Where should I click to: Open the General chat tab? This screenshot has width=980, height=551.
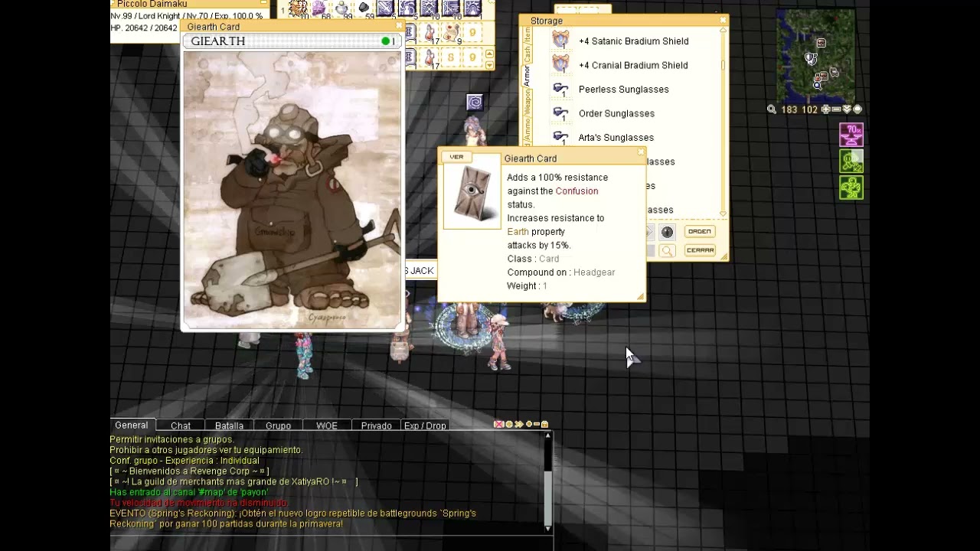132,425
